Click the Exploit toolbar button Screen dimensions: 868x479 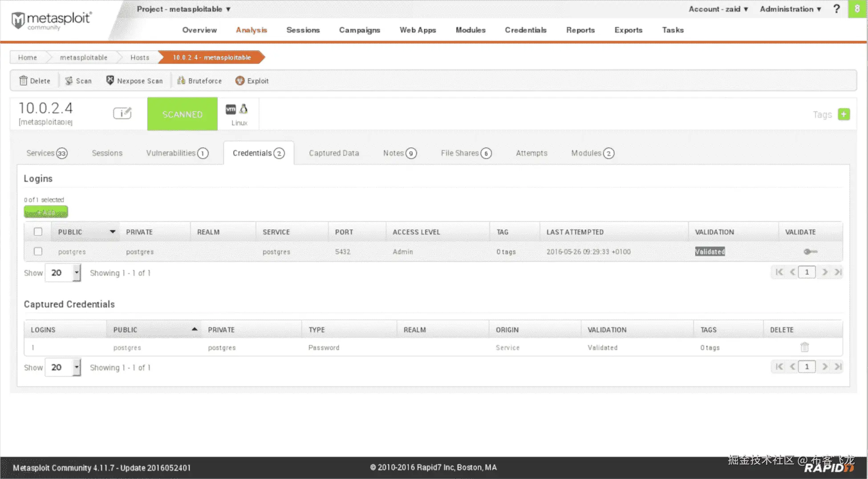pos(252,81)
